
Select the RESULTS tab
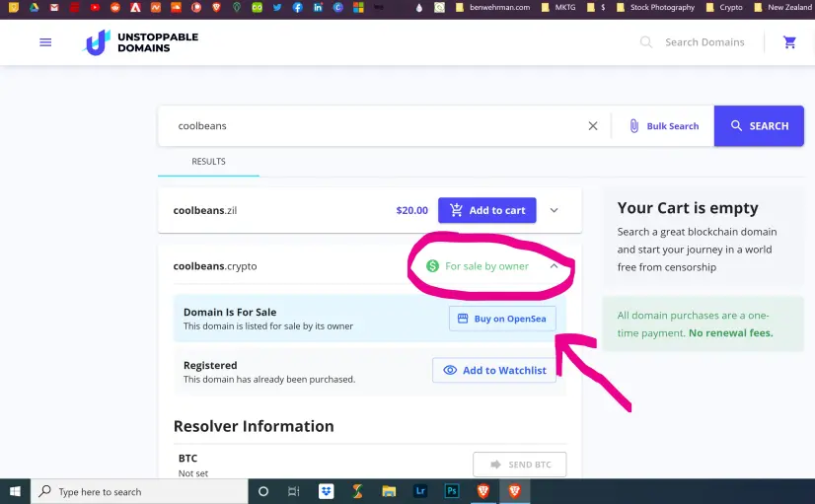coord(208,162)
